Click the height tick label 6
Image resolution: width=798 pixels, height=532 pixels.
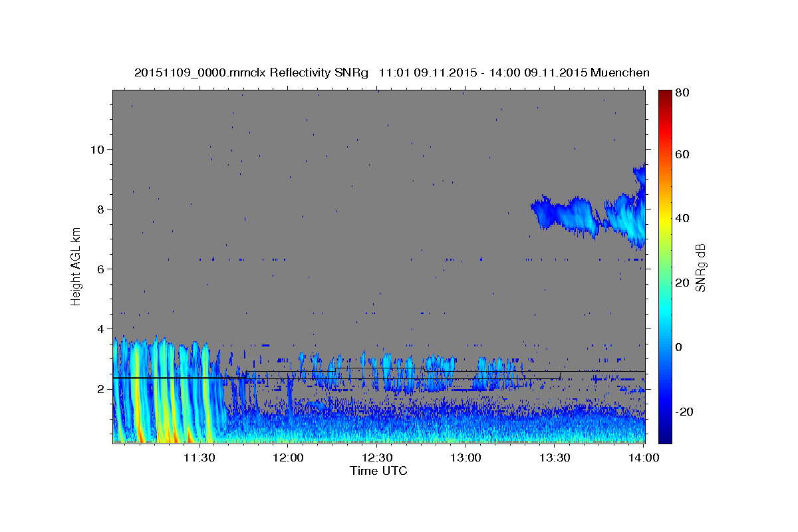click(x=101, y=269)
